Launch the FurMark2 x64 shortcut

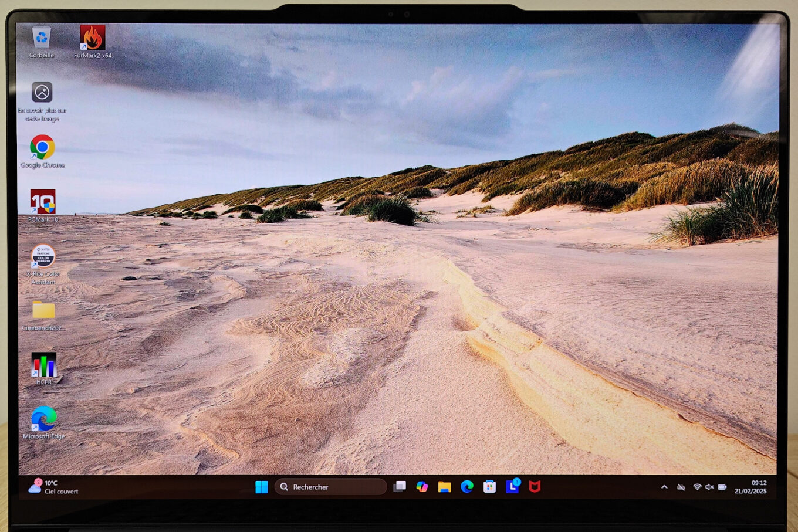(x=92, y=38)
